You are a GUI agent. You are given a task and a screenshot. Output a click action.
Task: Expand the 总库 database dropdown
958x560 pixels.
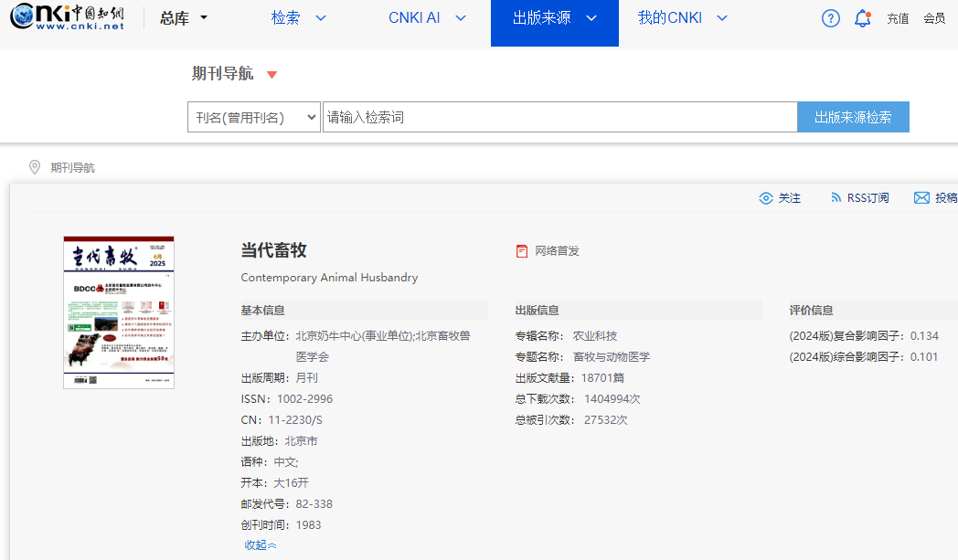coord(204,17)
